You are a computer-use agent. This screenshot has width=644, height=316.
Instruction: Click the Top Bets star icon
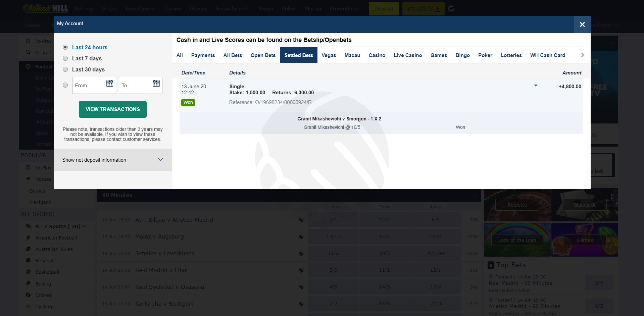(491, 265)
